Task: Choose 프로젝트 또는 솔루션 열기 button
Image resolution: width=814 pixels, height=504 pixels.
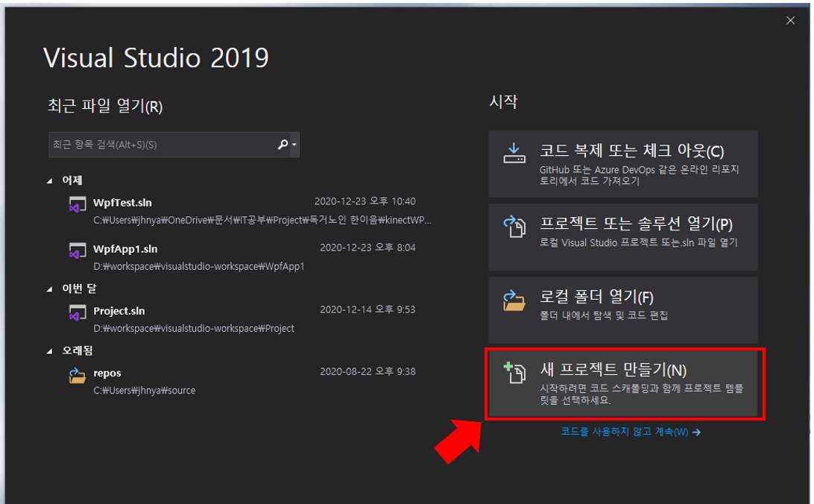Action: pyautogui.click(x=623, y=237)
